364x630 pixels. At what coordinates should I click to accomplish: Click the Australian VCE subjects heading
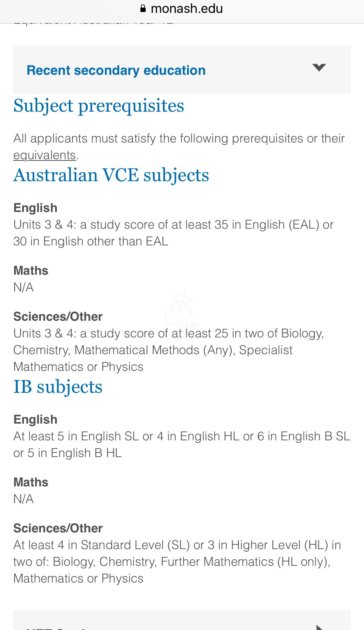click(x=111, y=175)
